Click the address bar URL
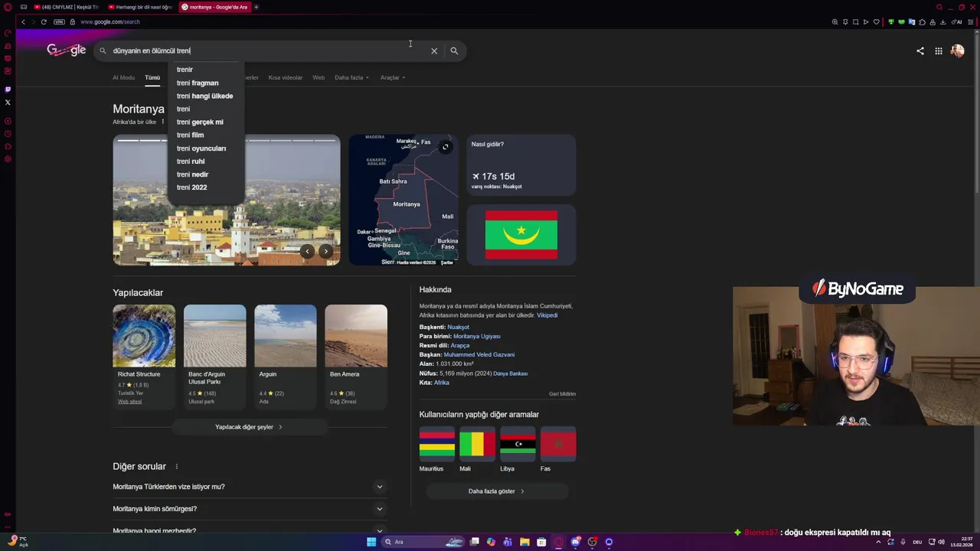The width and height of the screenshot is (980, 551). 110,21
